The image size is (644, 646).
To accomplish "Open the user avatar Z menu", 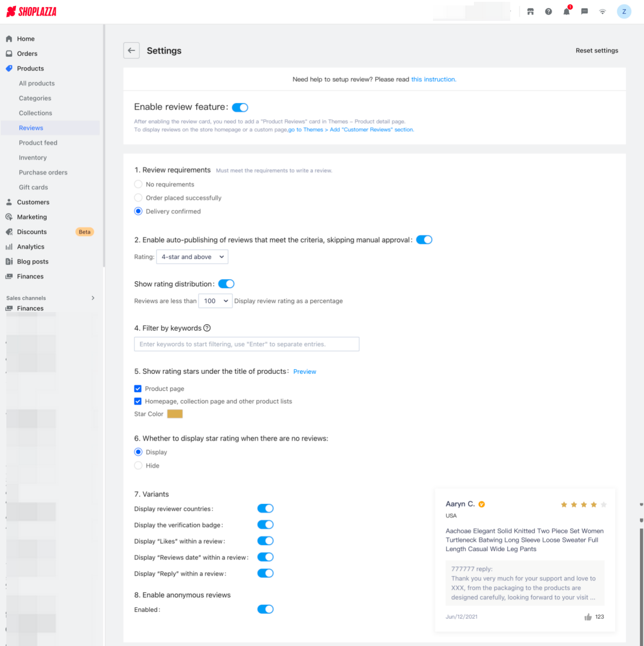I will [x=624, y=12].
